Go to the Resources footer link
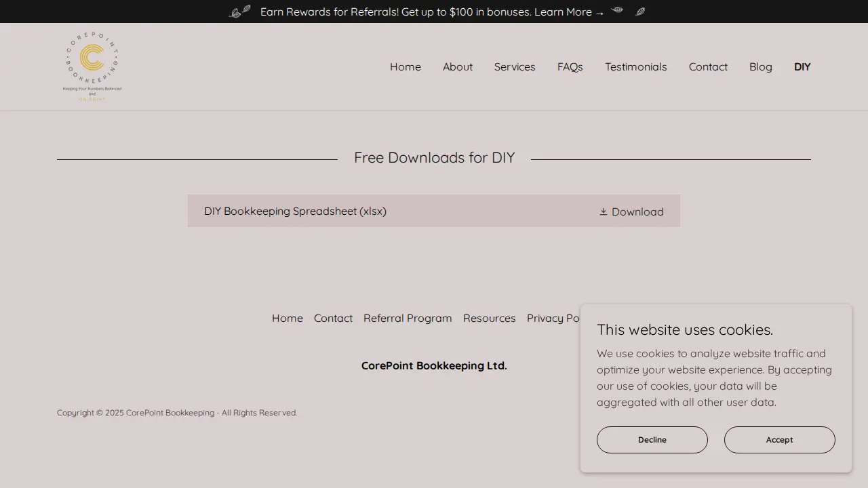Image resolution: width=868 pixels, height=488 pixels. tap(490, 318)
